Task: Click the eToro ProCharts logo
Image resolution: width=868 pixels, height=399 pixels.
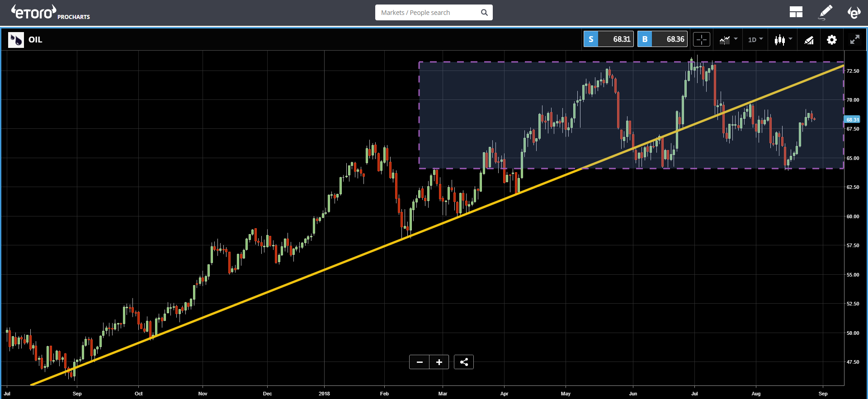Action: [x=50, y=13]
